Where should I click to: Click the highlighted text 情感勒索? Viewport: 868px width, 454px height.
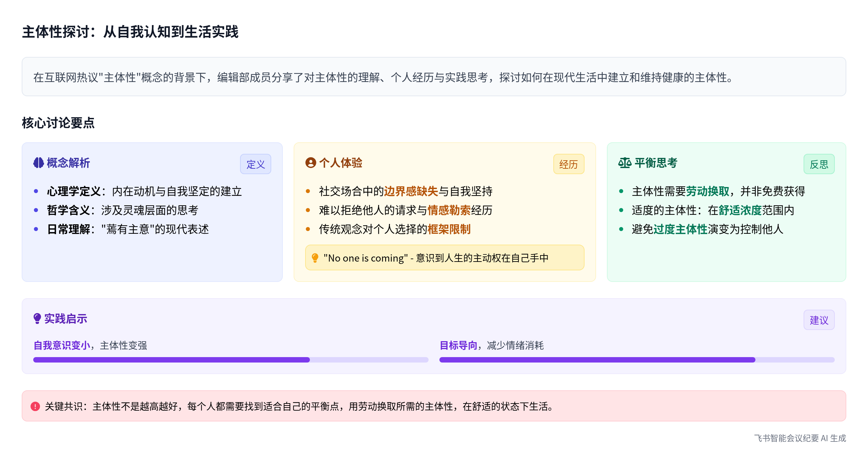coord(449,210)
